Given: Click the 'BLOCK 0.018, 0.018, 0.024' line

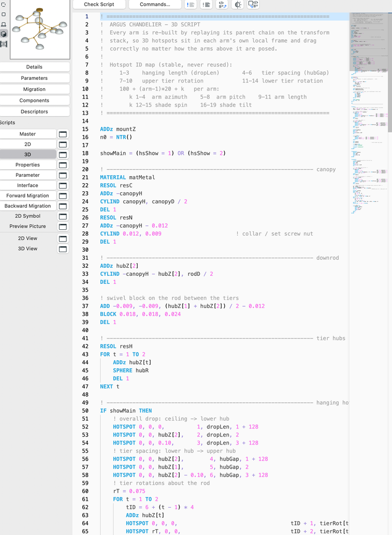Looking at the screenshot, I should click(140, 314).
